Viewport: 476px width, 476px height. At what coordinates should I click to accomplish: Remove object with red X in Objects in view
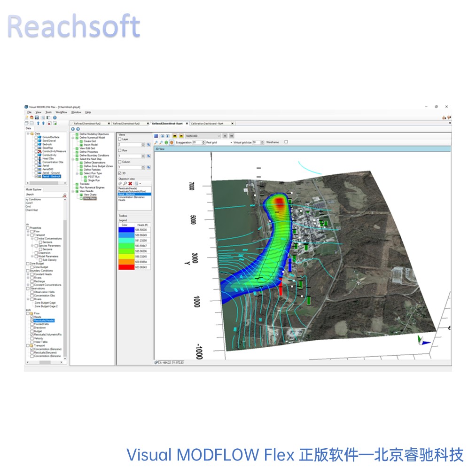(x=130, y=184)
